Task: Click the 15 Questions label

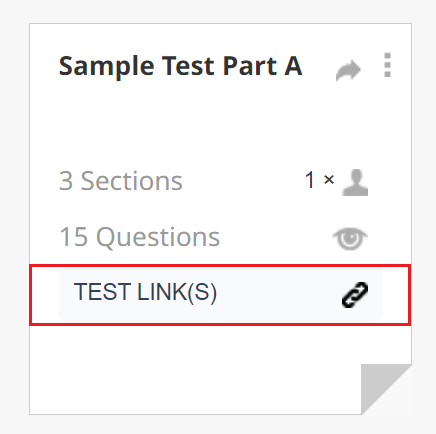Action: click(139, 237)
